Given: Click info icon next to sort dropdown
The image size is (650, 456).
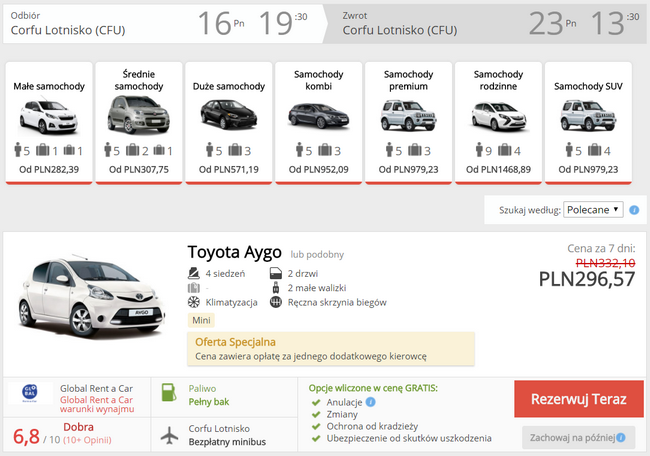Looking at the screenshot, I should pyautogui.click(x=634, y=210).
